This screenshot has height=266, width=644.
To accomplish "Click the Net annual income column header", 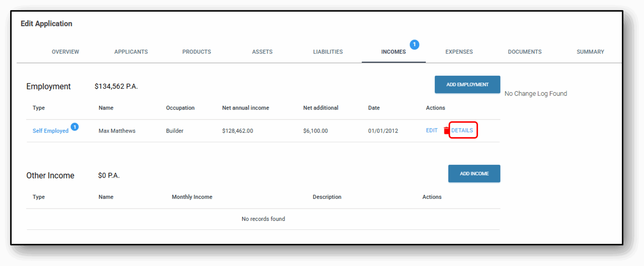I will (x=245, y=108).
